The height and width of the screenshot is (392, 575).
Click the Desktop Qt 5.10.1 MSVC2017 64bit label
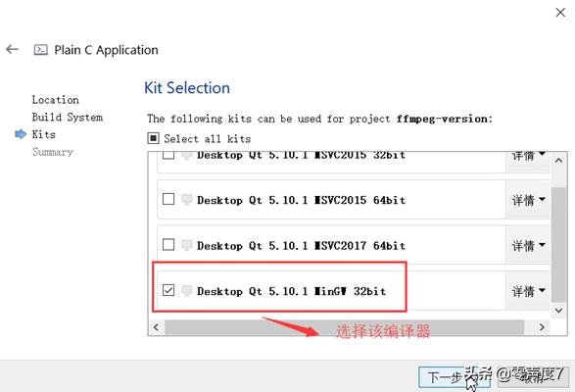pos(301,246)
